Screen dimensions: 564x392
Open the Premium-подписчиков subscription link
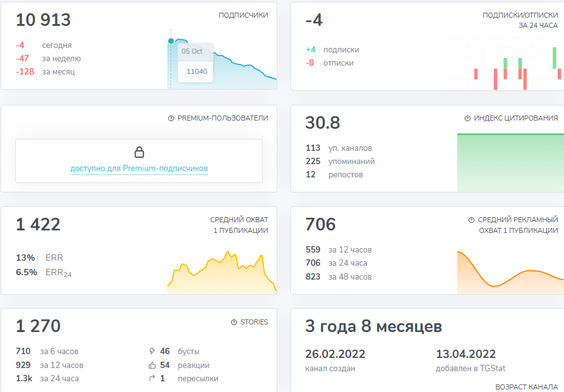140,167
